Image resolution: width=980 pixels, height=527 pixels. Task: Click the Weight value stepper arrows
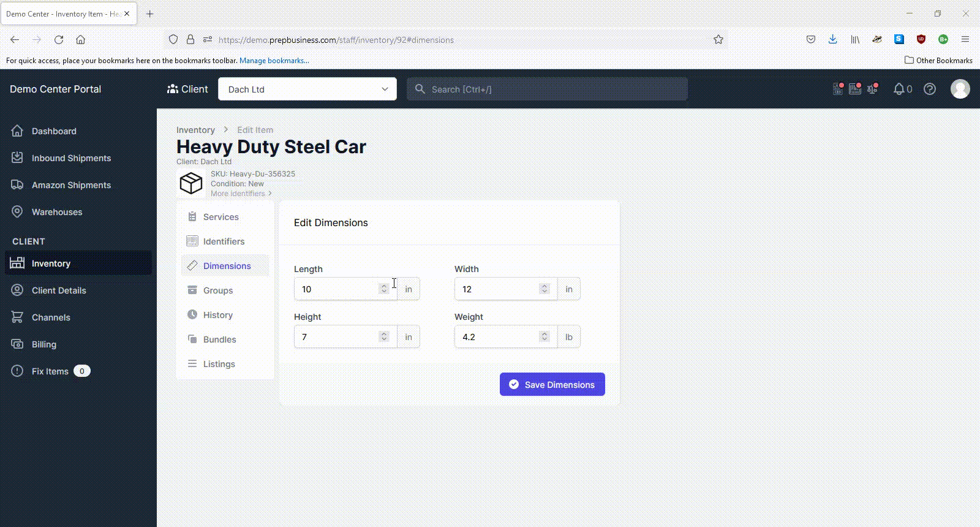[x=545, y=336]
